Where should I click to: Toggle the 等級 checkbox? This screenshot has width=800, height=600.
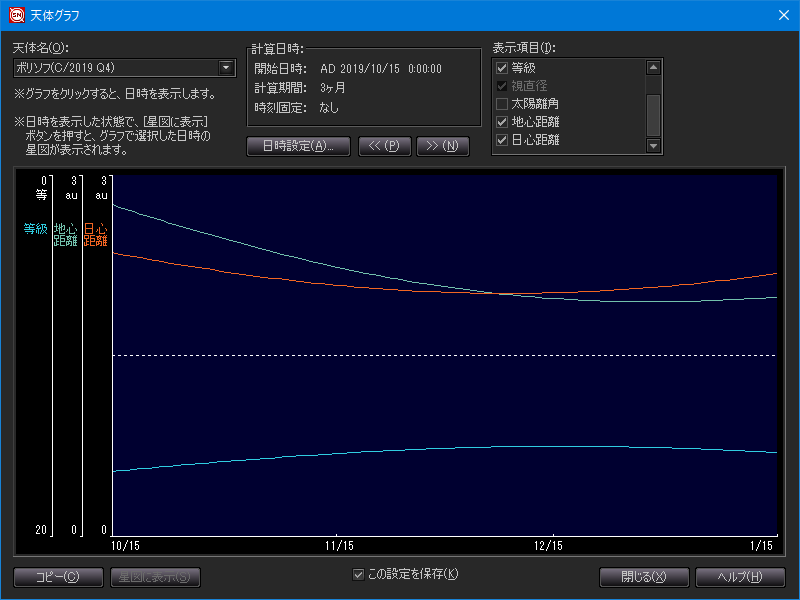coord(502,68)
